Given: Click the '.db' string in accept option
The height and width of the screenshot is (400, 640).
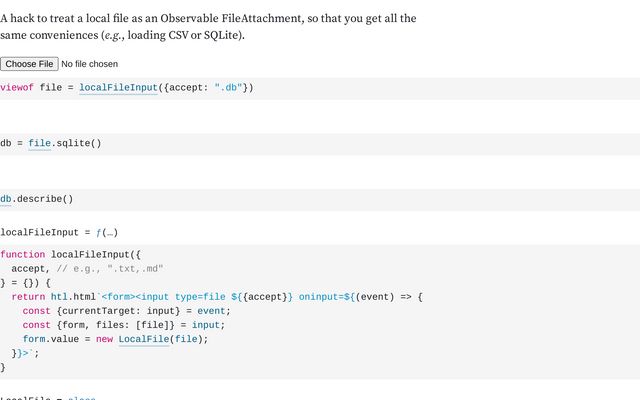Looking at the screenshot, I should point(228,88).
